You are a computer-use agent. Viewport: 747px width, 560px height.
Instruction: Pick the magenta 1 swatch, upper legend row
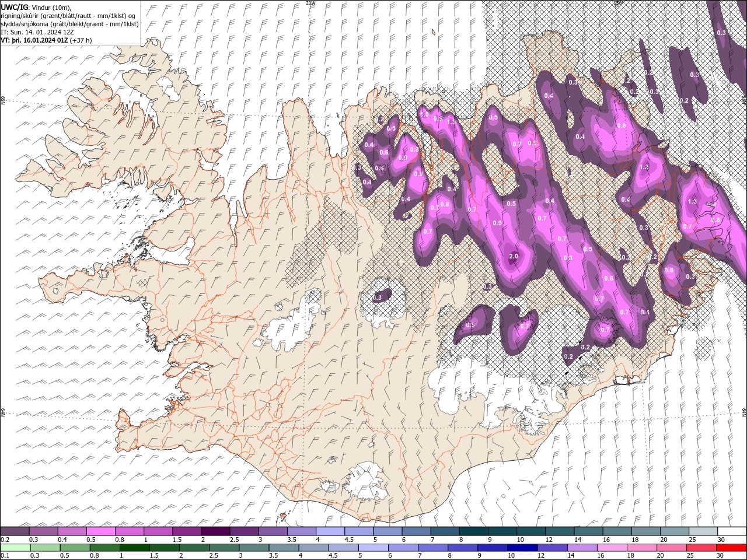click(x=158, y=531)
